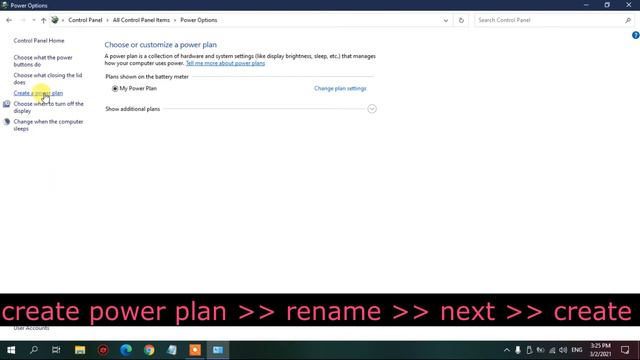Open Tell me more about power plans
Image resolution: width=640 pixels, height=360 pixels.
225,63
